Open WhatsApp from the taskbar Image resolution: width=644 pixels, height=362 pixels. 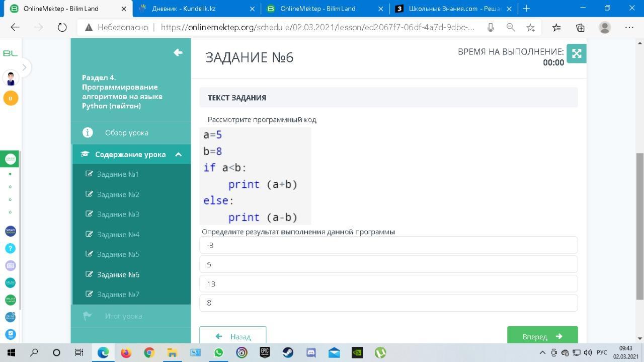pos(218,352)
